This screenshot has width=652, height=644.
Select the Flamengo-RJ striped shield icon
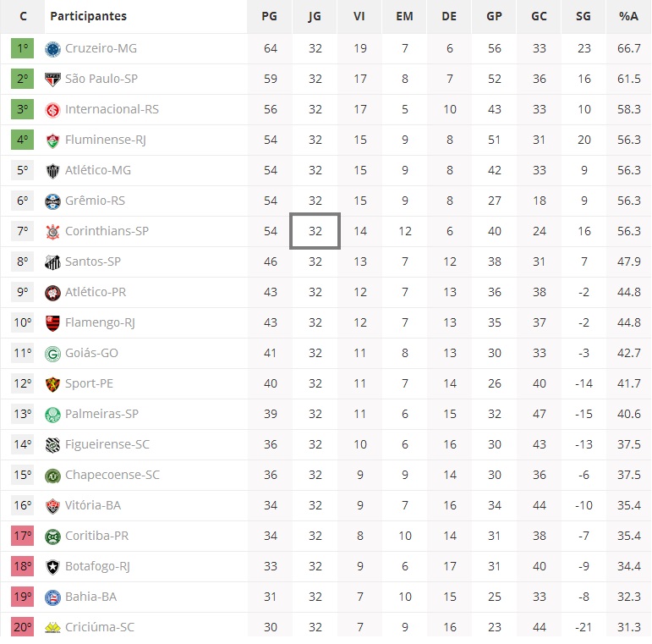pyautogui.click(x=52, y=323)
